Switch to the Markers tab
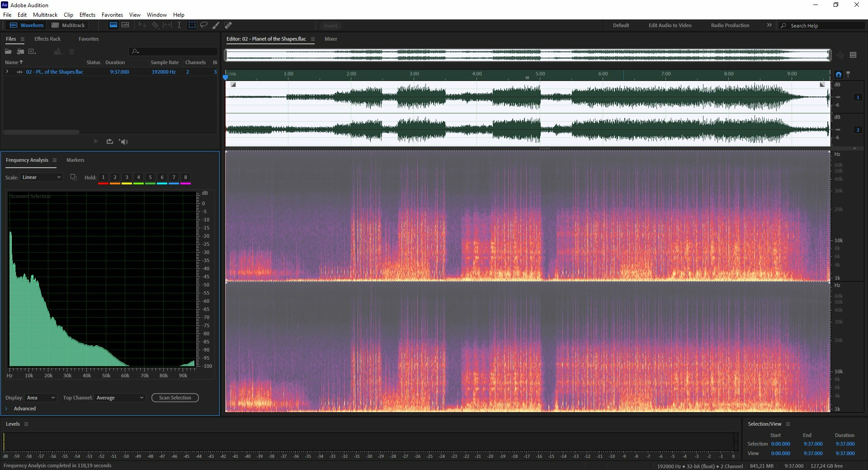Screen dimensions: 868x470 [75, 160]
